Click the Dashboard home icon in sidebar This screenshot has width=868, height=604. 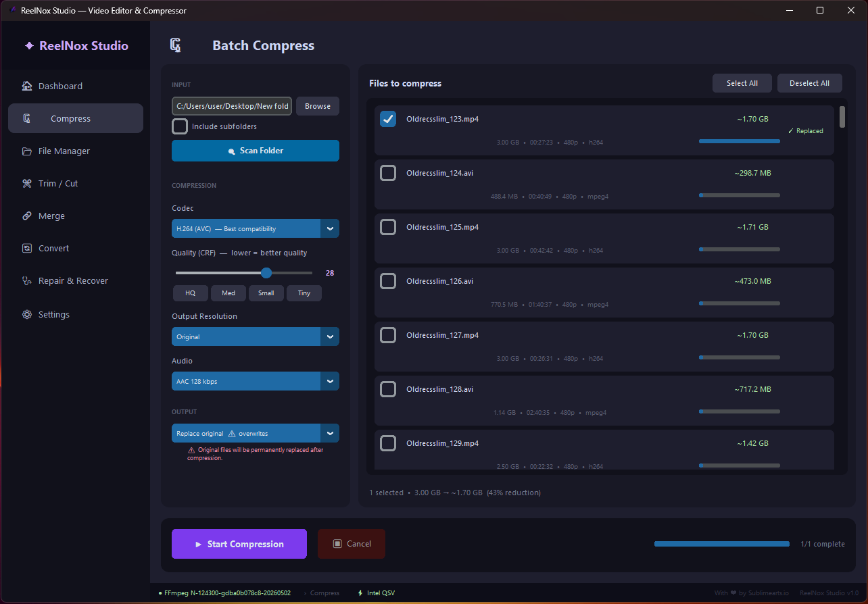[x=27, y=86]
